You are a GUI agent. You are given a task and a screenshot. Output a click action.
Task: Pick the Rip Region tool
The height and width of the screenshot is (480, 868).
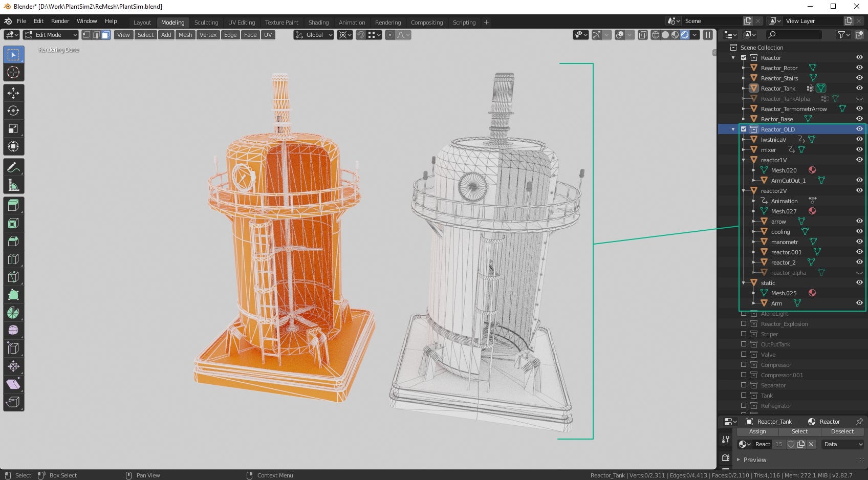tap(13, 402)
